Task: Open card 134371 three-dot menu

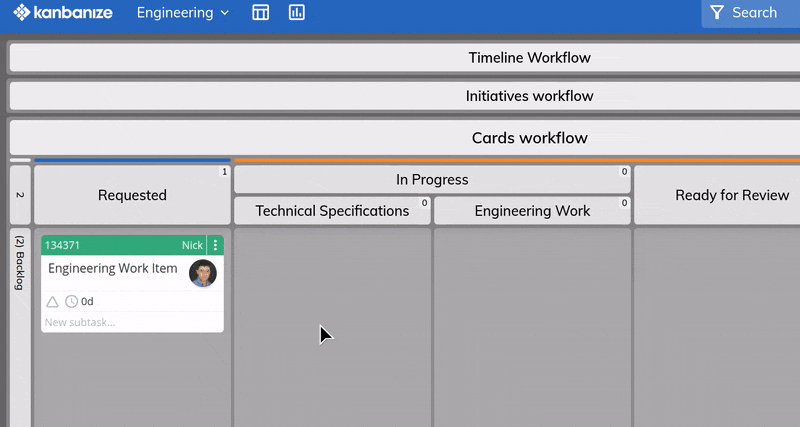Action: coord(215,245)
